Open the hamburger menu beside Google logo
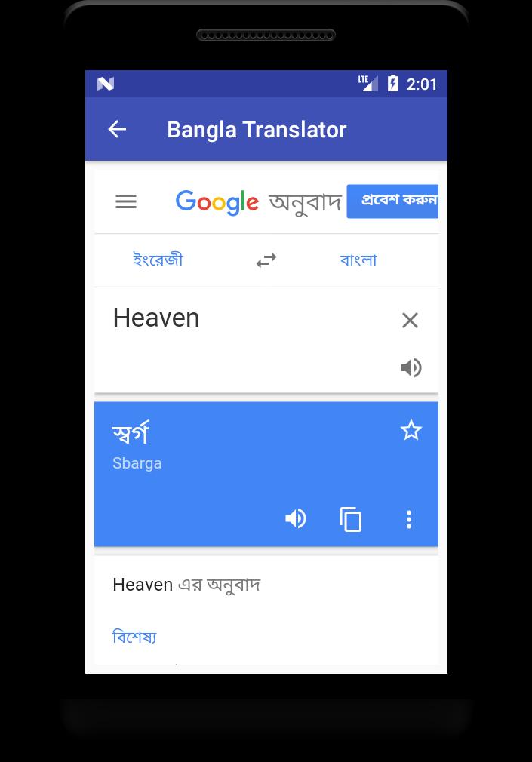The height and width of the screenshot is (762, 532). (x=126, y=201)
